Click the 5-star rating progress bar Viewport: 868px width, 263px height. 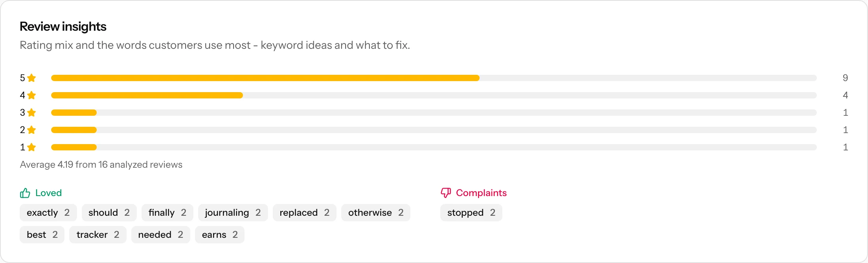pyautogui.click(x=434, y=78)
